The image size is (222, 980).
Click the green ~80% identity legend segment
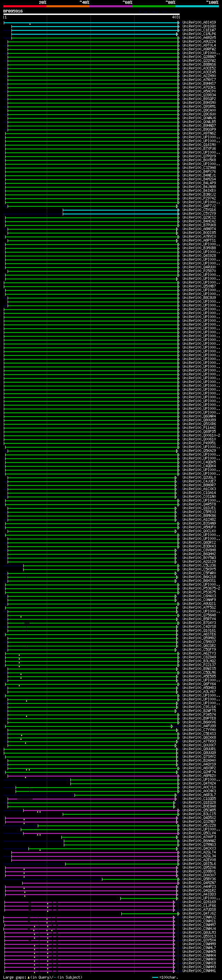[x=154, y=6]
